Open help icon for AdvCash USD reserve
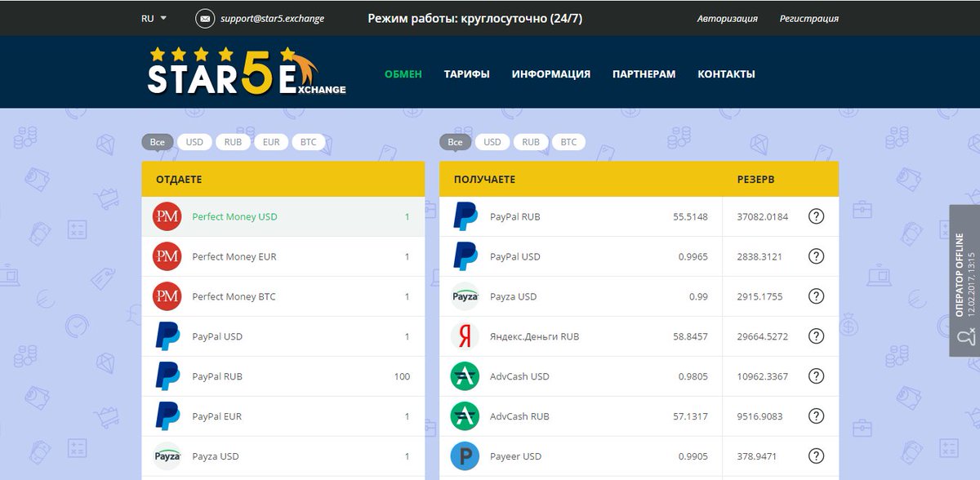 point(816,376)
